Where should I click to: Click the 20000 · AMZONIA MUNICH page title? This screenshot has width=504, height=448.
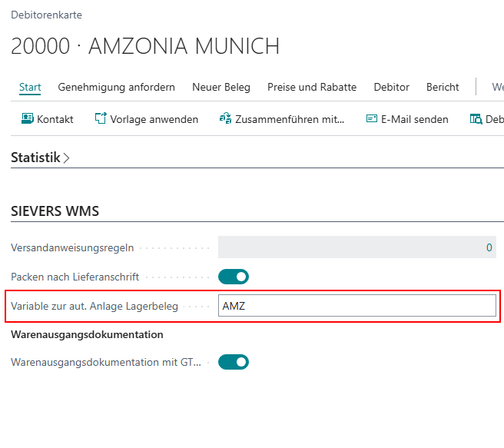(145, 46)
